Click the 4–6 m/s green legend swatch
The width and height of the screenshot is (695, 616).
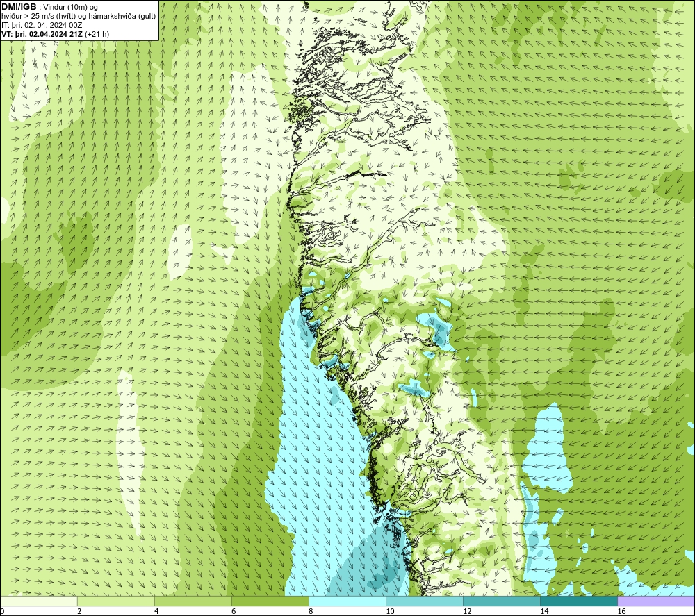[x=193, y=601]
